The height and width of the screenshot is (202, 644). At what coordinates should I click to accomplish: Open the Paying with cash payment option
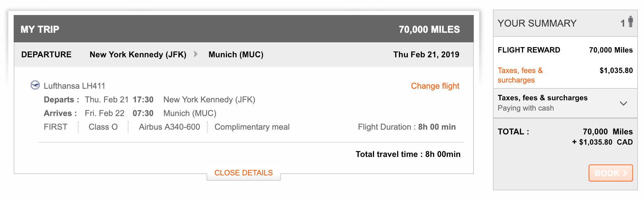[x=525, y=108]
